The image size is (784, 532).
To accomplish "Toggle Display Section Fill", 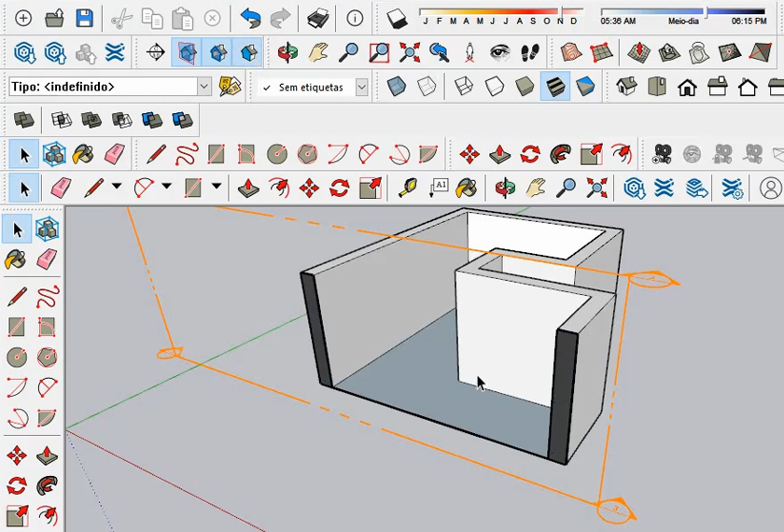I will tap(247, 52).
